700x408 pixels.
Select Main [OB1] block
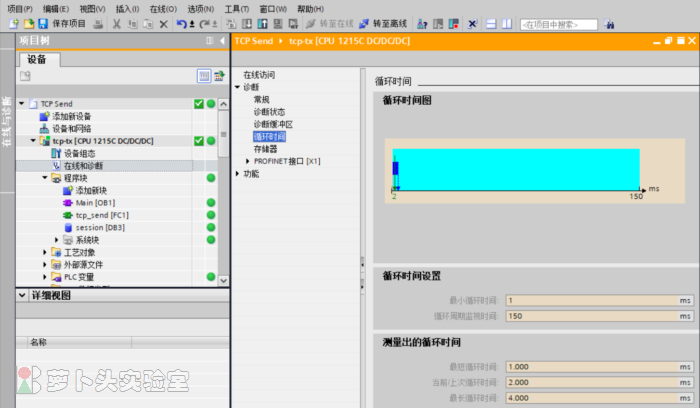point(95,203)
